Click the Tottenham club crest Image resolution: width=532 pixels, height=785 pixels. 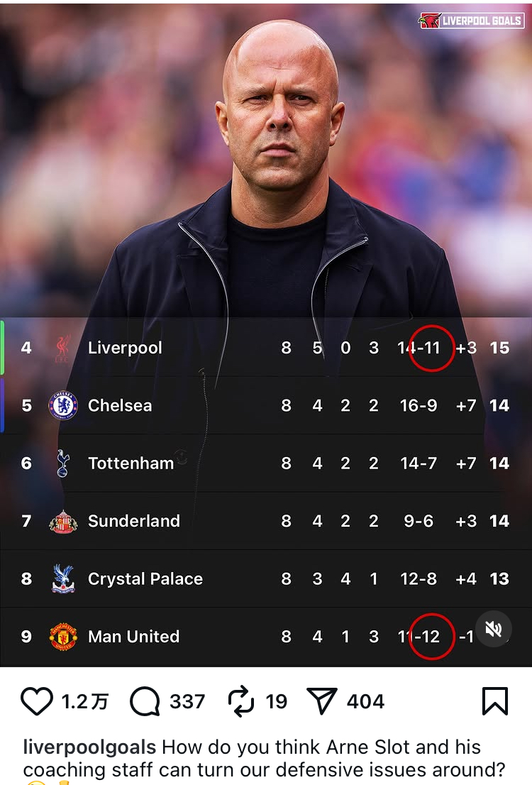(x=63, y=463)
